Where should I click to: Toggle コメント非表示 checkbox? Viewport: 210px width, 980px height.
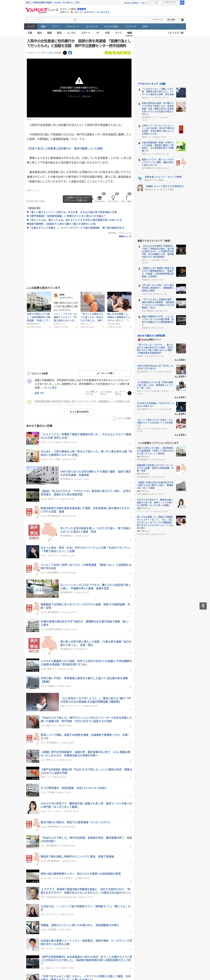115,418
